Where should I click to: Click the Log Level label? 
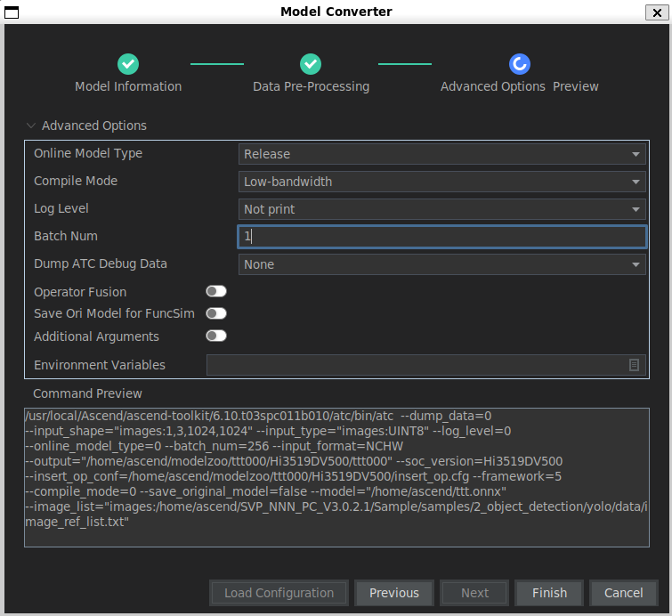(61, 208)
